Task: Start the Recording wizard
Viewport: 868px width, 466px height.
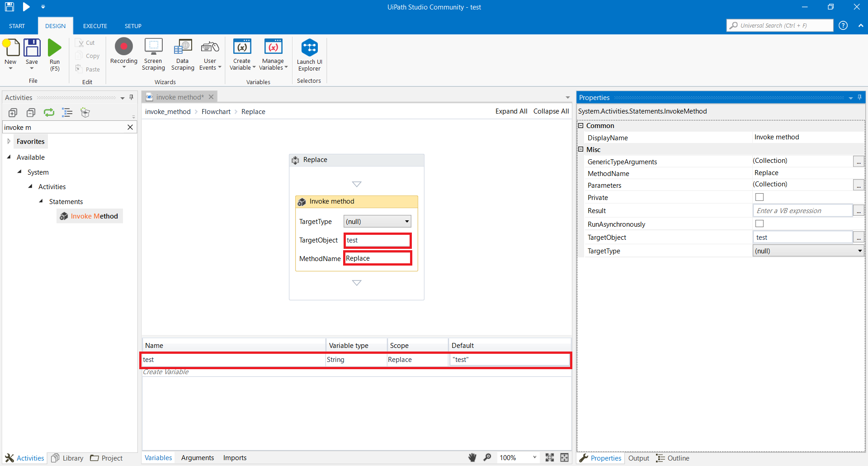Action: [123, 50]
